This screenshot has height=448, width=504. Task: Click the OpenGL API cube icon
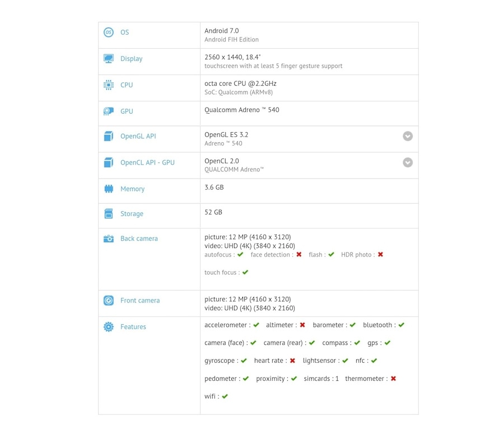click(109, 137)
